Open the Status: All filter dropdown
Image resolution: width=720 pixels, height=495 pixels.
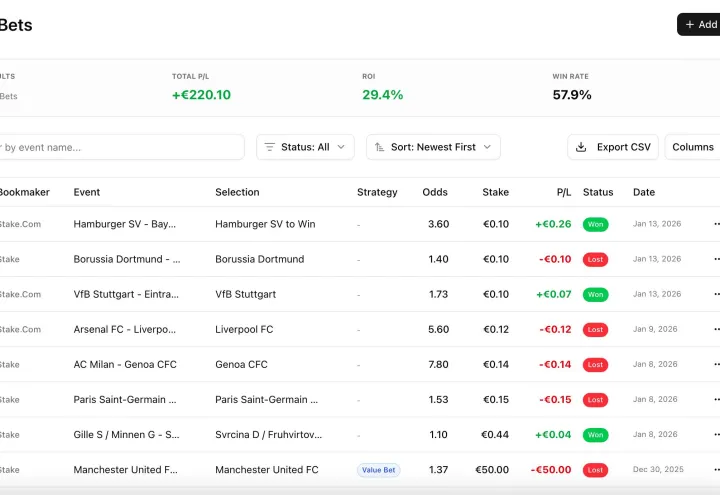click(x=305, y=147)
